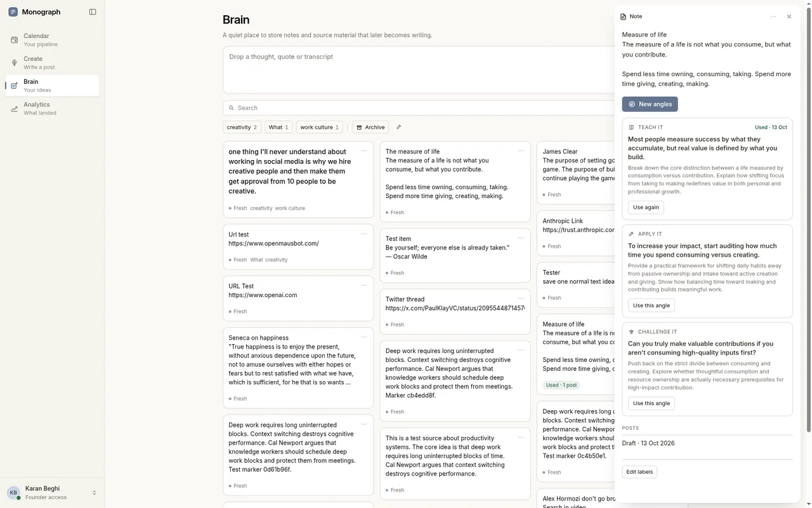Viewport: 812px width, 508px height.
Task: Toggle the sidebar collapse icon
Action: pos(93,12)
